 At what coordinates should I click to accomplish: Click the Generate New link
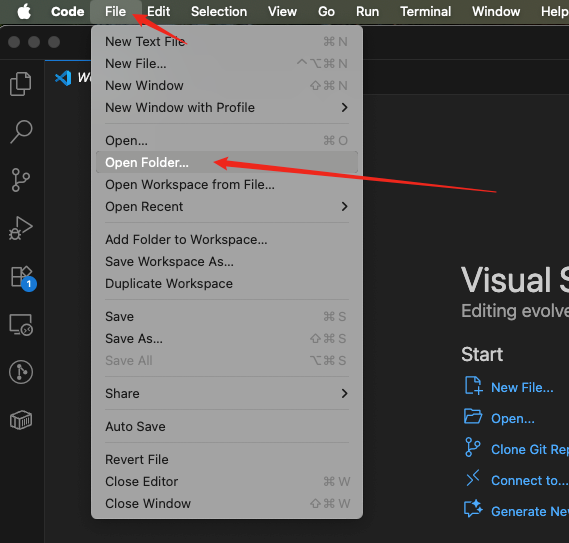pos(530,511)
